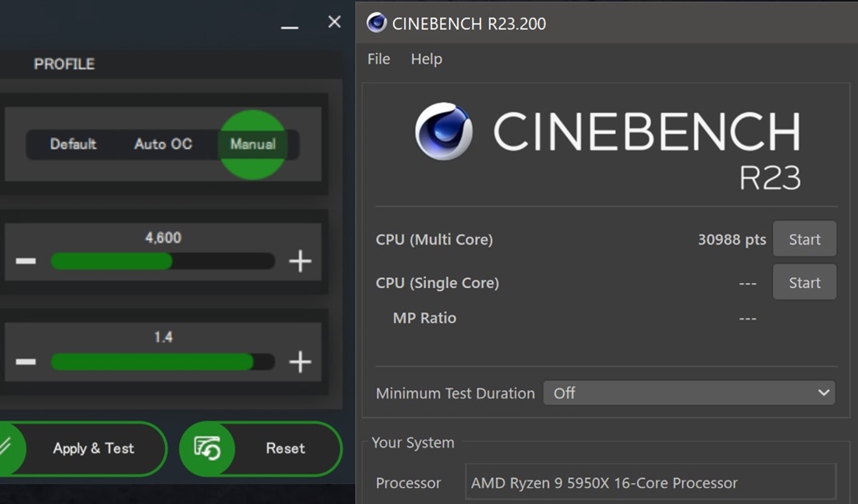Click the plus icon beside the 4,600 slider
The width and height of the screenshot is (858, 504).
point(299,260)
